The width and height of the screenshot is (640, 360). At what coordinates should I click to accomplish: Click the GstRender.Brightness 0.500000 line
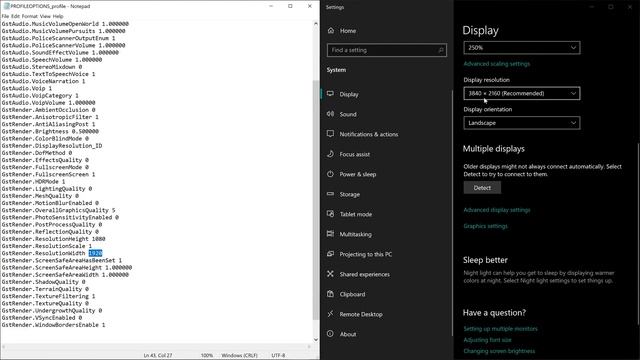[50, 131]
